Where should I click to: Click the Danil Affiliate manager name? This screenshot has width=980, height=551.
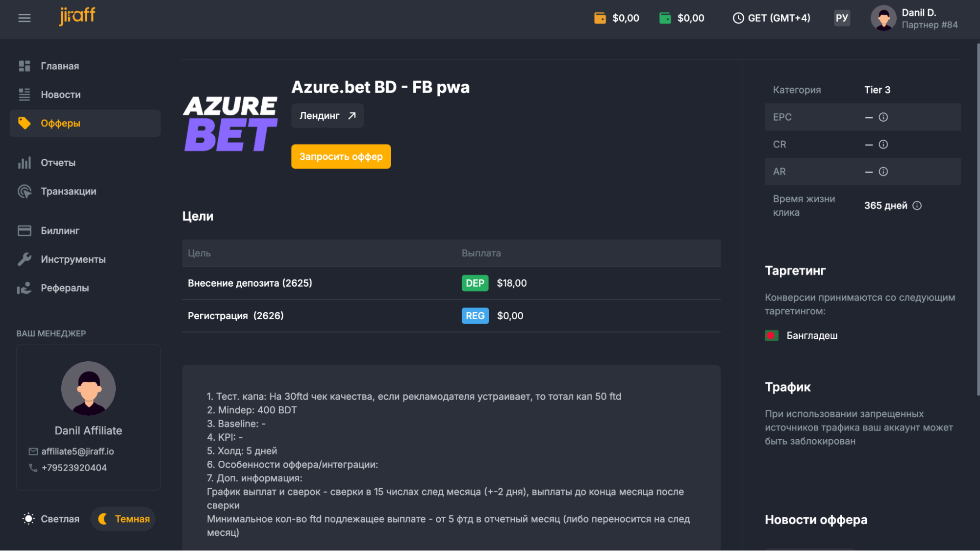tap(88, 431)
